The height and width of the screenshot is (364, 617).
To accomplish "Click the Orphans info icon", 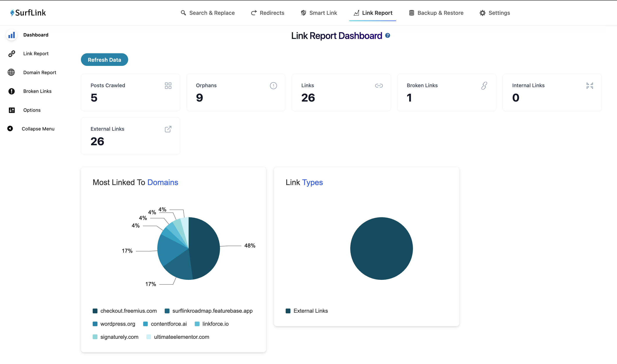I will [x=273, y=86].
